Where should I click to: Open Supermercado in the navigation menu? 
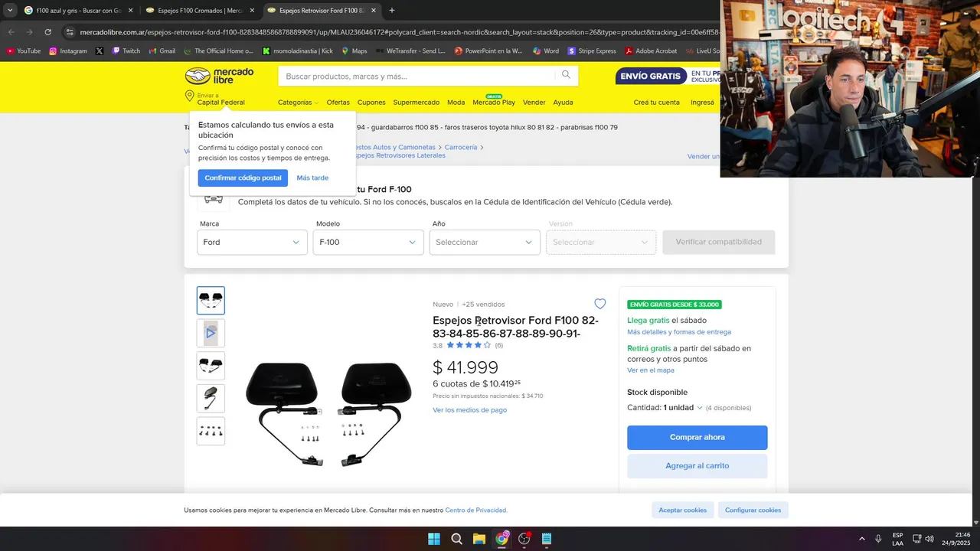coord(416,103)
